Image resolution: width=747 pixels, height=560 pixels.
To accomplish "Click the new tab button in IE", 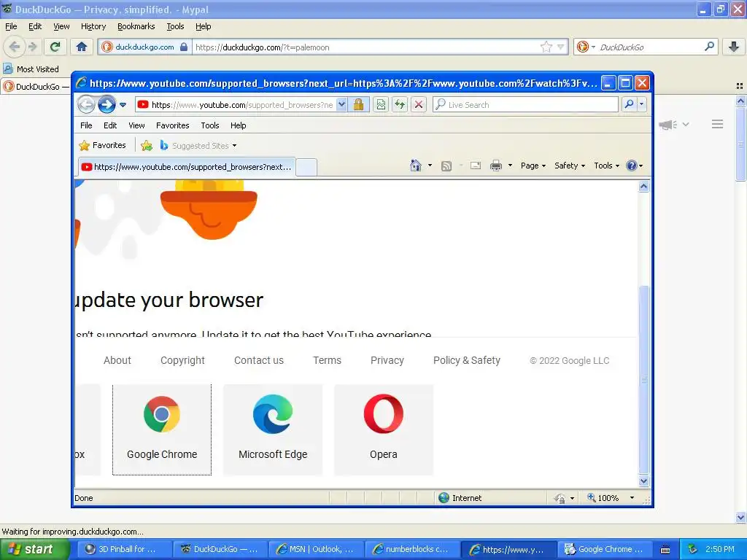I will 306,167.
